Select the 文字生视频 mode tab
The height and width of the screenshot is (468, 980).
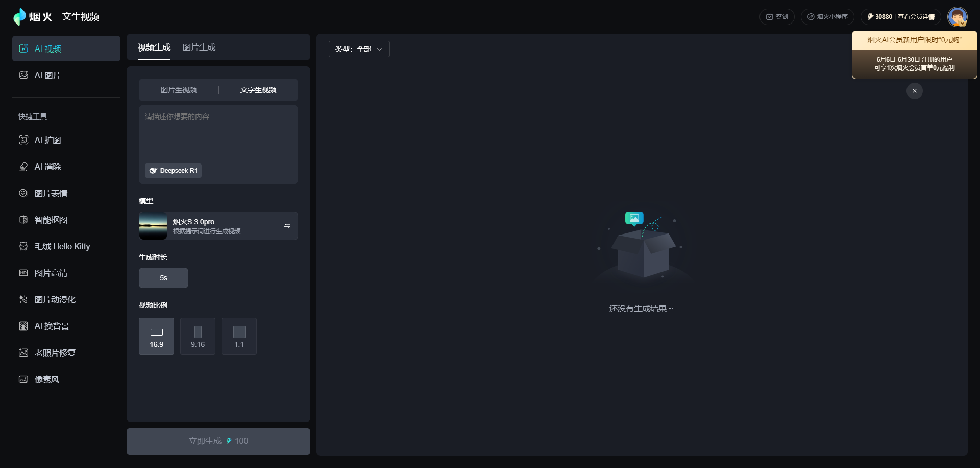258,90
